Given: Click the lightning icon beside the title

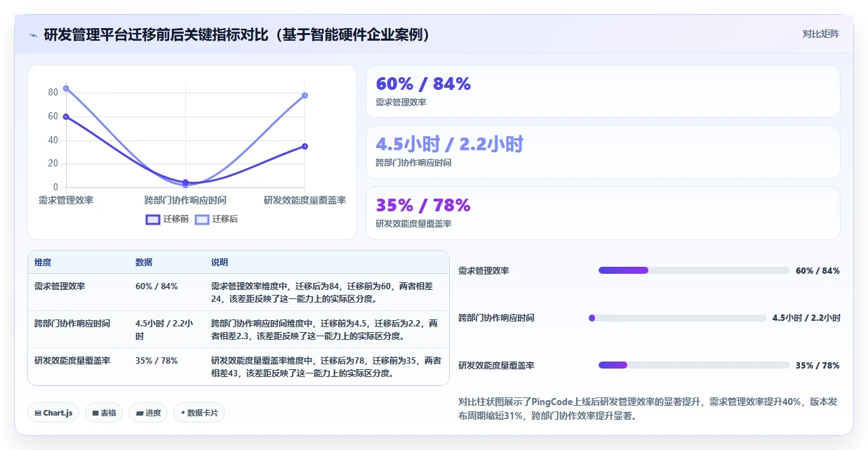Looking at the screenshot, I should click(x=33, y=34).
